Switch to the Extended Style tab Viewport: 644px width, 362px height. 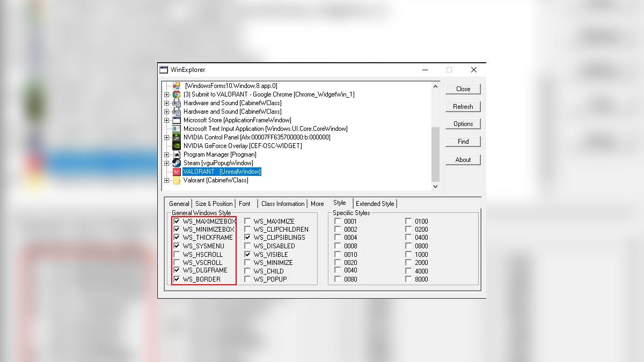[375, 204]
